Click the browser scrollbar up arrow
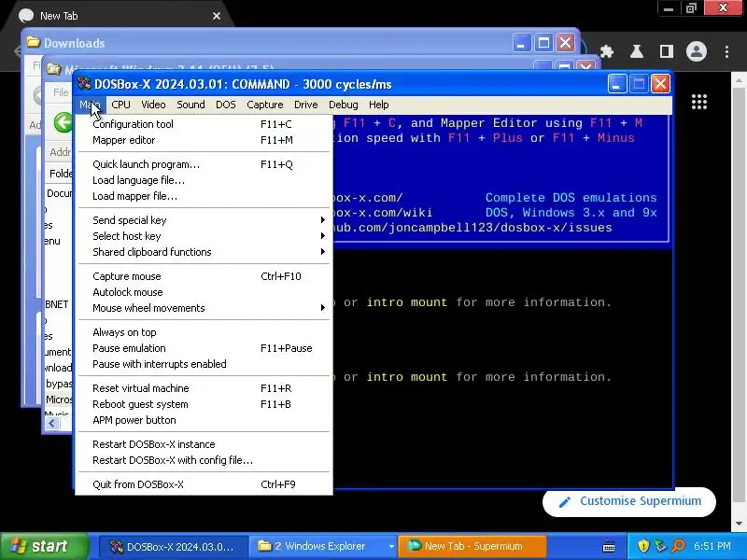 739,80
